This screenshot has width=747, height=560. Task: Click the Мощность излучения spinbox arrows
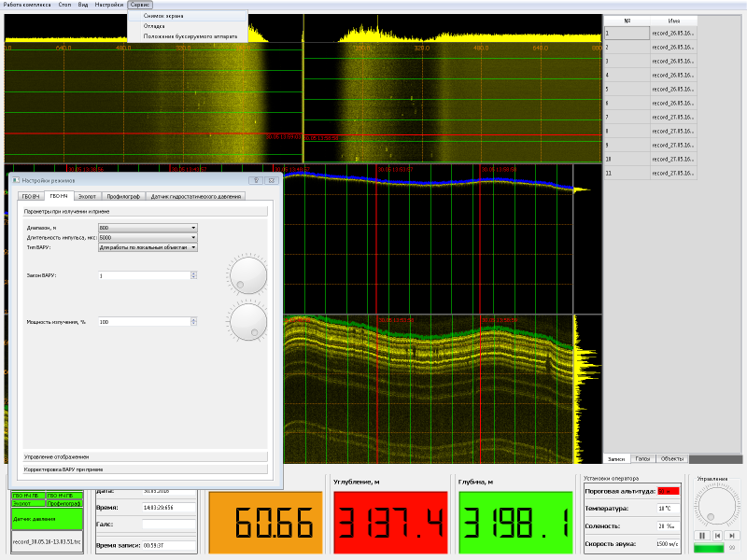point(193,322)
